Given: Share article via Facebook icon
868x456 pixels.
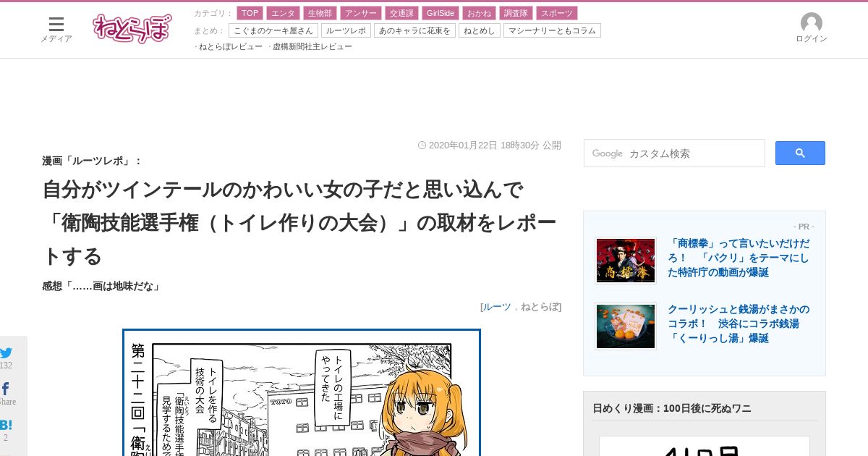Looking at the screenshot, I should 6,389.
